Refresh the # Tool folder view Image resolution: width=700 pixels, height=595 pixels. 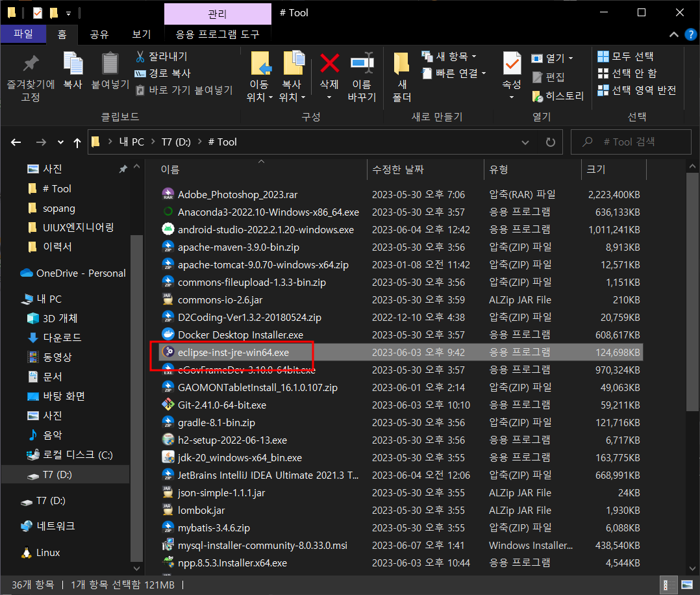551,142
